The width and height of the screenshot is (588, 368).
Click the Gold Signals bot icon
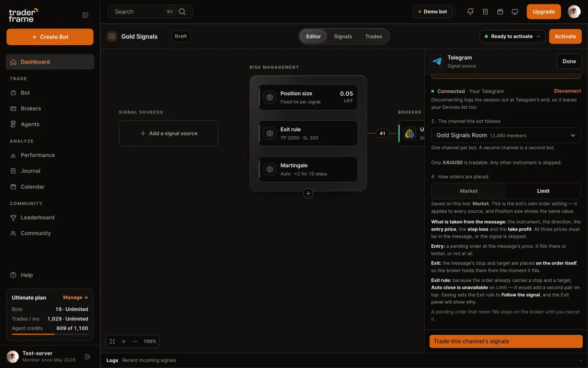112,37
